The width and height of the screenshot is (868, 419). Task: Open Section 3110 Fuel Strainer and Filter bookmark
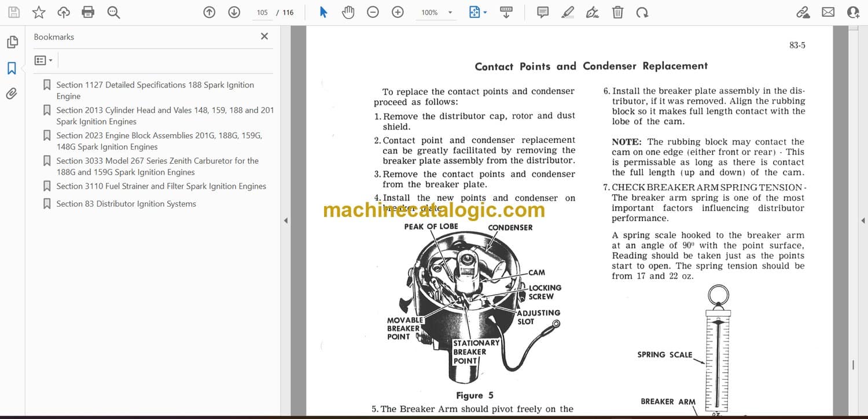coord(161,186)
